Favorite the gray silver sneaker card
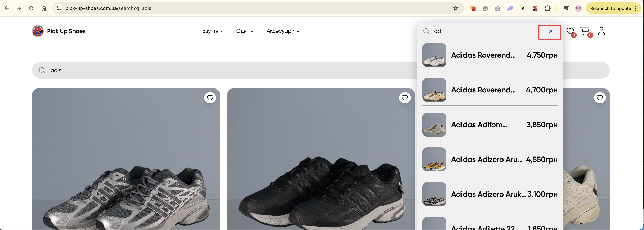Image resolution: width=644 pixels, height=230 pixels. coord(210,98)
